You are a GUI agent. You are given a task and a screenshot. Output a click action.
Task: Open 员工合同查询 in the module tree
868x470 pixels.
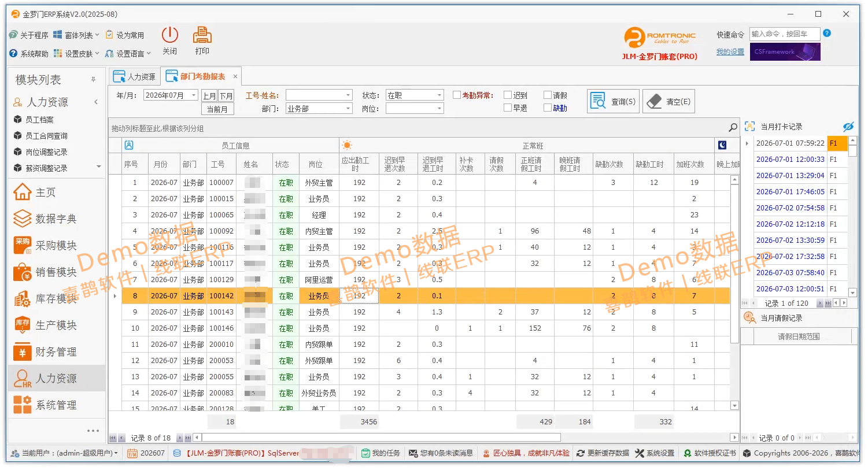[x=46, y=136]
